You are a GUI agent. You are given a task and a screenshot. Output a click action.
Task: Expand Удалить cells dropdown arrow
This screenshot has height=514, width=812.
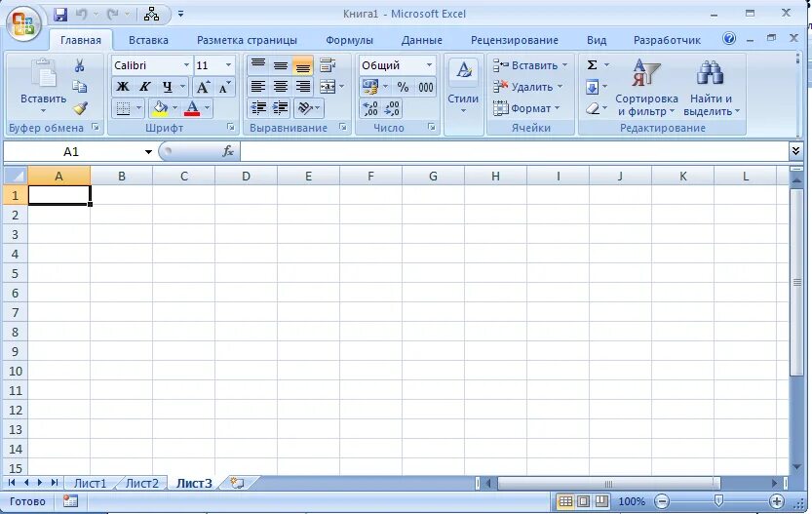click(x=560, y=87)
